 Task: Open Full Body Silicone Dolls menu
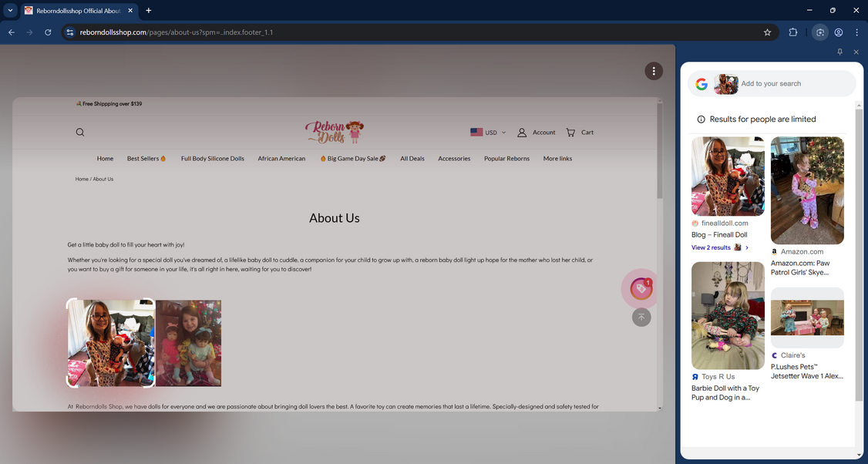click(x=213, y=158)
